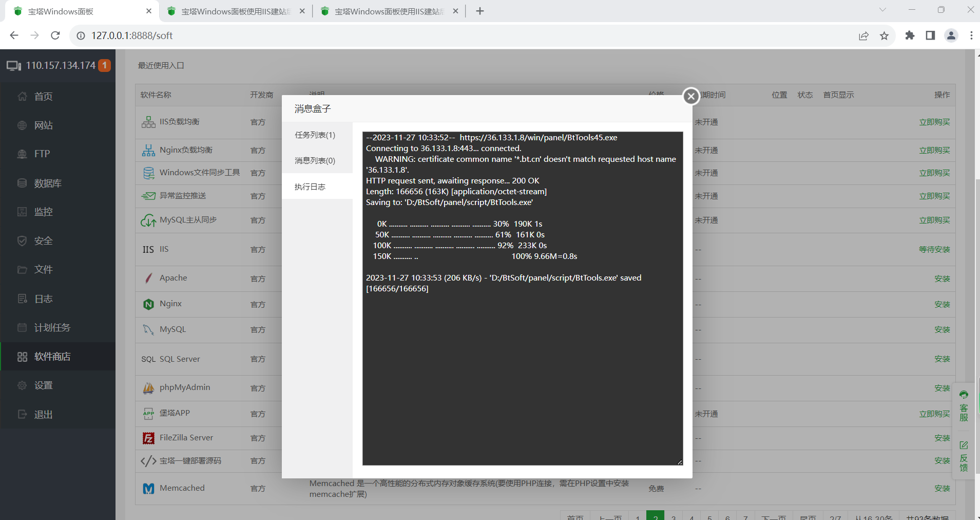Viewport: 980px width, 520px height.
Task: Click 安装 for Memcached
Action: (x=942, y=488)
